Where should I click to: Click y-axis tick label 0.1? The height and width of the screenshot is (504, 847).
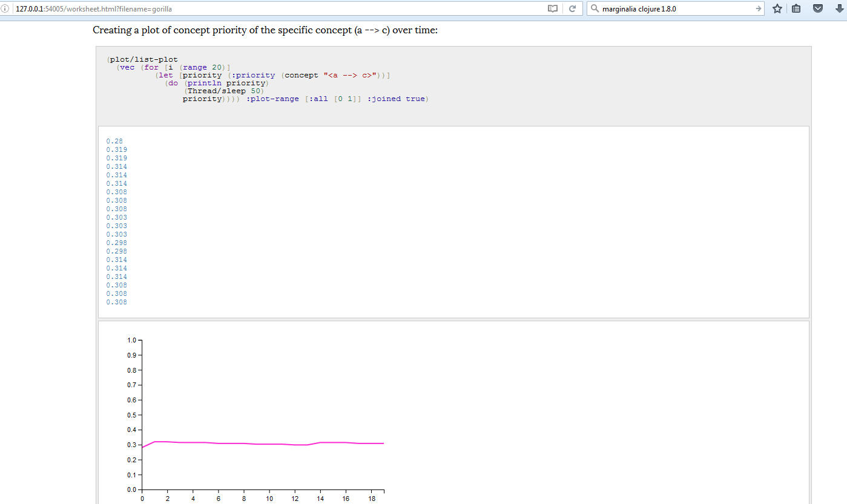point(132,475)
